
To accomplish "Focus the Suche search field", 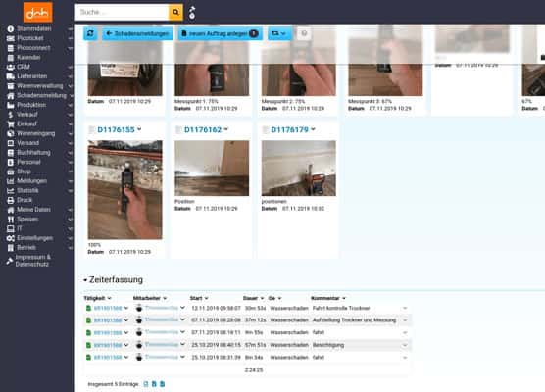I will (122, 12).
